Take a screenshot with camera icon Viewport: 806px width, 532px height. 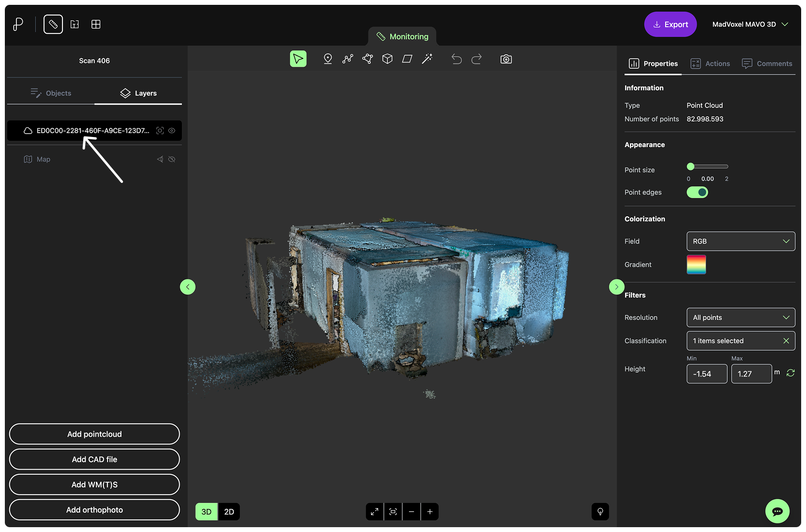coord(506,59)
